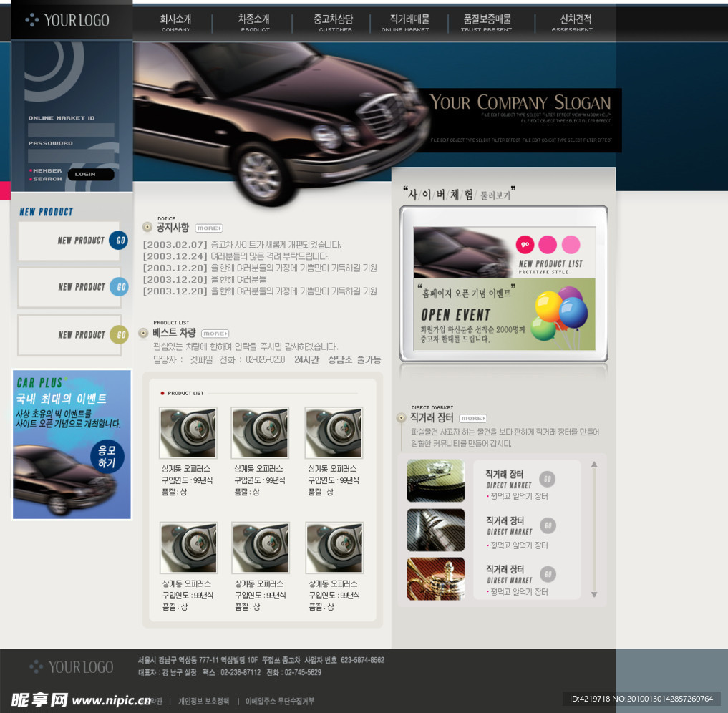This screenshot has width=728, height=713.
Task: Click the round 응모하기 badge on the Car Plus banner
Action: (x=107, y=457)
